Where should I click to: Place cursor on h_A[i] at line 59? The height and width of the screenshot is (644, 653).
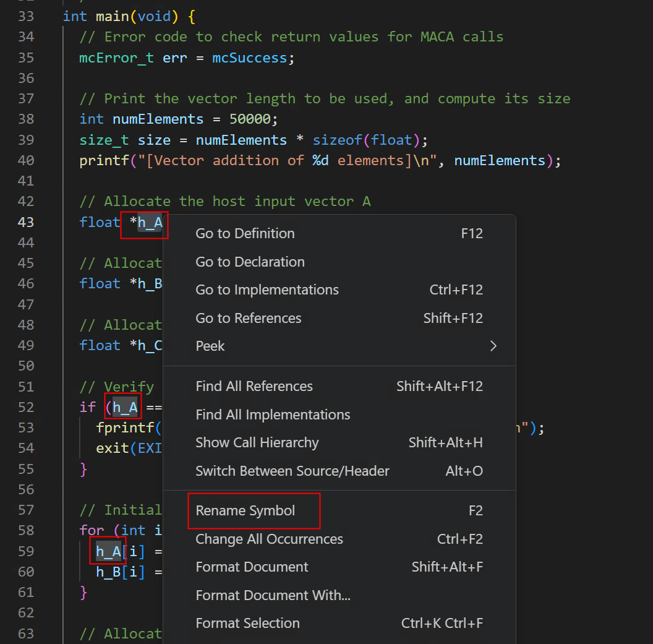click(x=108, y=551)
